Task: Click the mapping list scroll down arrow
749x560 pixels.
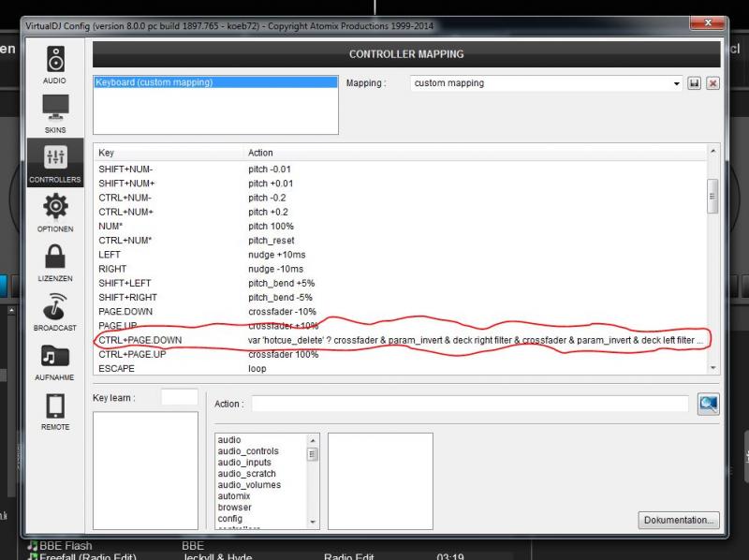Action: point(712,368)
